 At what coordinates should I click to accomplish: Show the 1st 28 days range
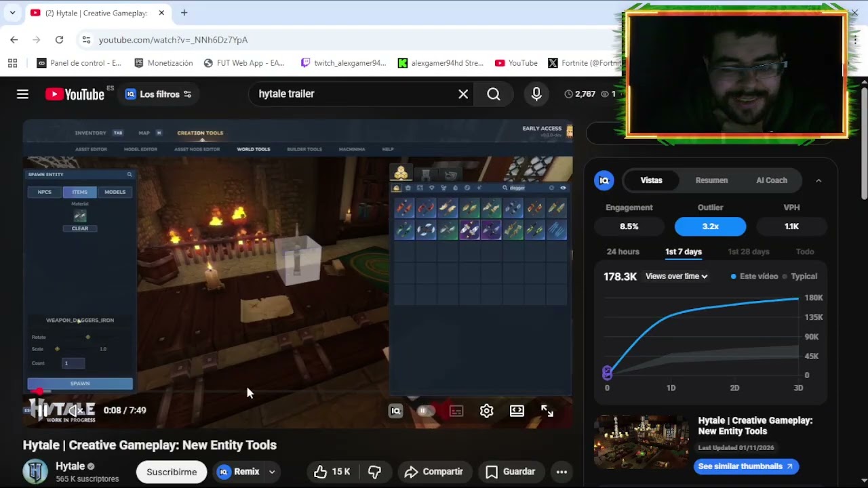tap(749, 251)
